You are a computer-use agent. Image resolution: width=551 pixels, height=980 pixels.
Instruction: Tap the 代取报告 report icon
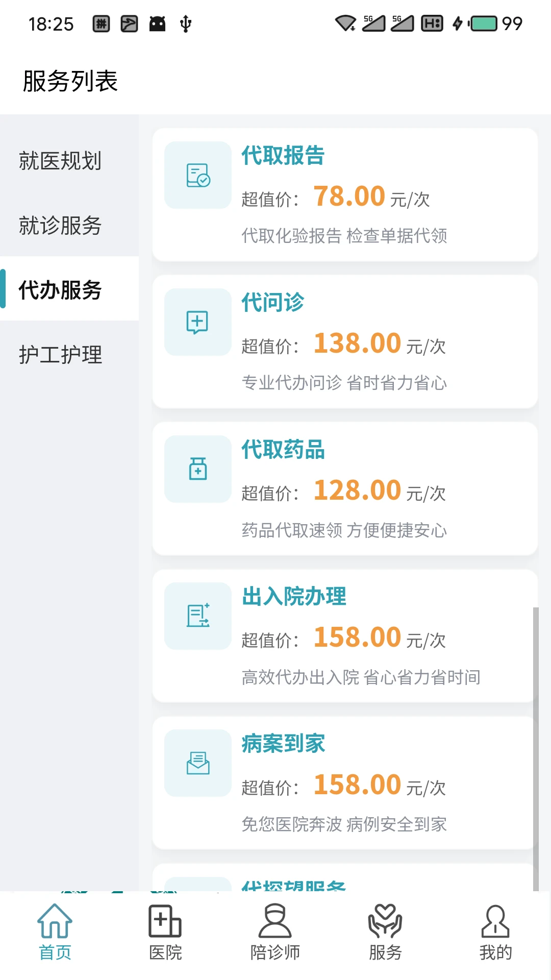pyautogui.click(x=198, y=175)
